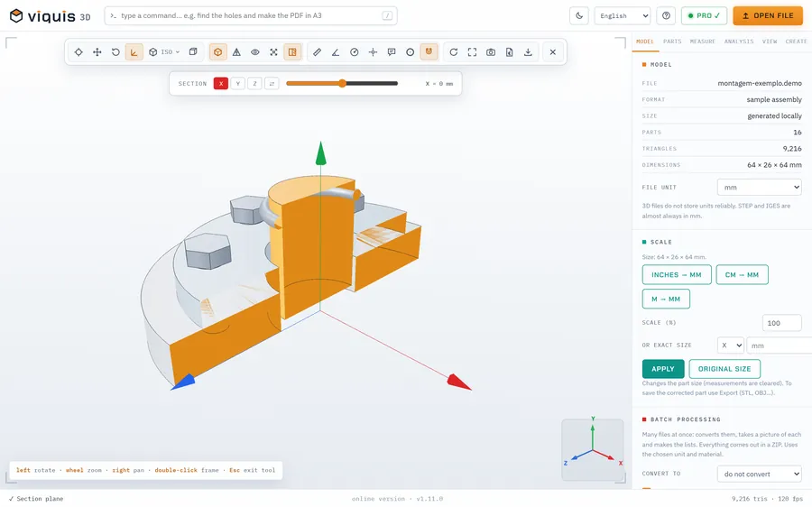
Task: Select the center/target pick tool in the toolbar
Action: [x=78, y=51]
